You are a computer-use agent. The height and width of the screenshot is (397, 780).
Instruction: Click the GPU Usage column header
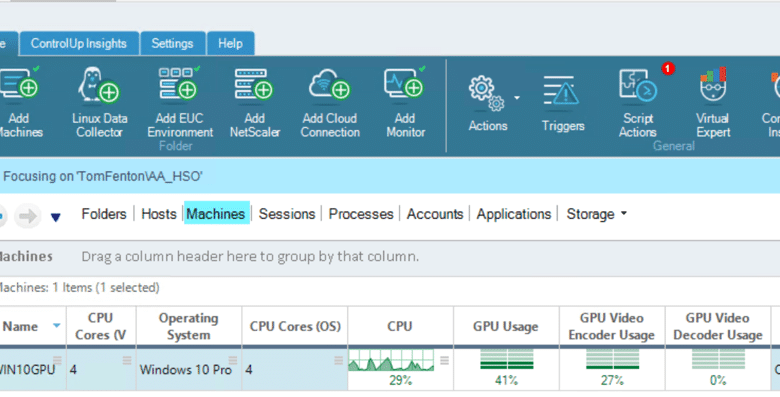click(x=506, y=326)
